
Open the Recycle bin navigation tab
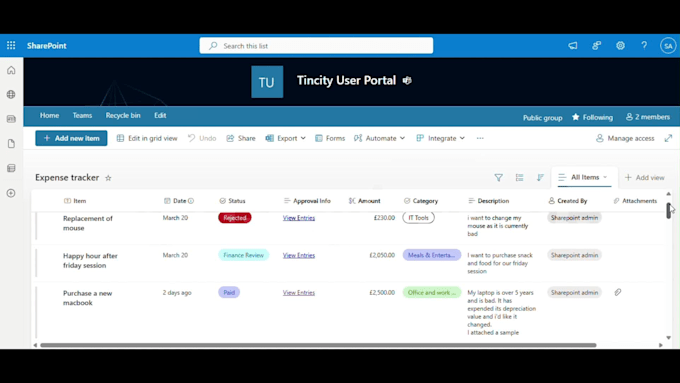pyautogui.click(x=123, y=115)
